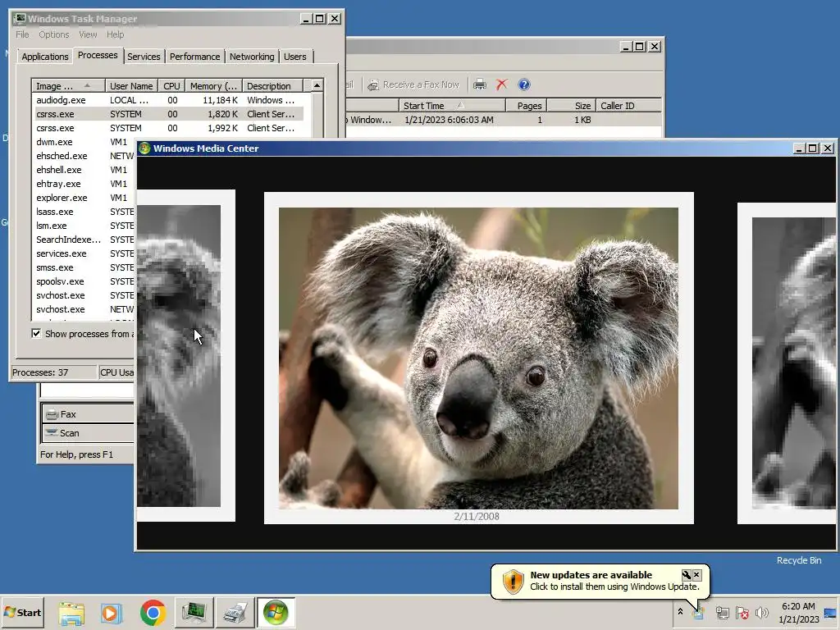Switch to the Networking tab
840x630 pixels.
pyautogui.click(x=252, y=57)
